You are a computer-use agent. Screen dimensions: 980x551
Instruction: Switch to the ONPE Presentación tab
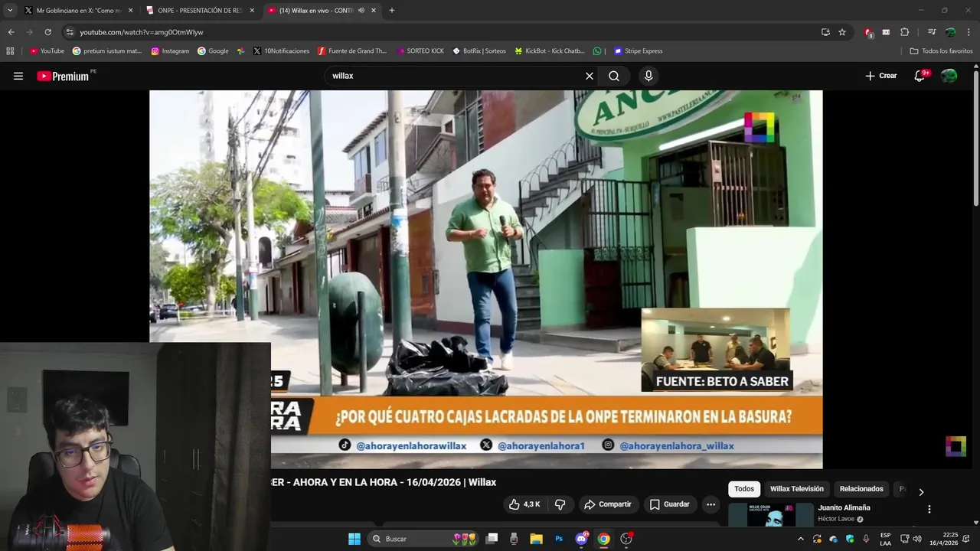point(200,11)
